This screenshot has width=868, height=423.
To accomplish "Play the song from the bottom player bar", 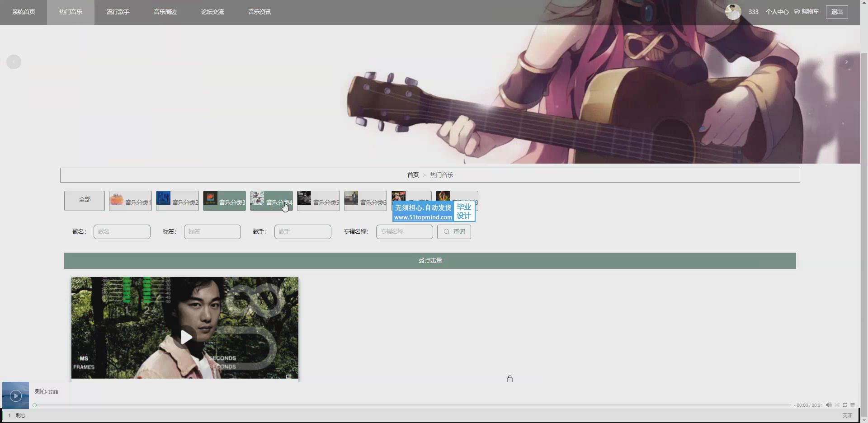I will [x=16, y=396].
